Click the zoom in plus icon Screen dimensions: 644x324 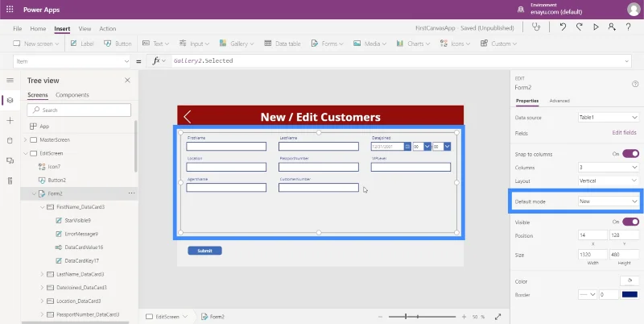tap(464, 317)
